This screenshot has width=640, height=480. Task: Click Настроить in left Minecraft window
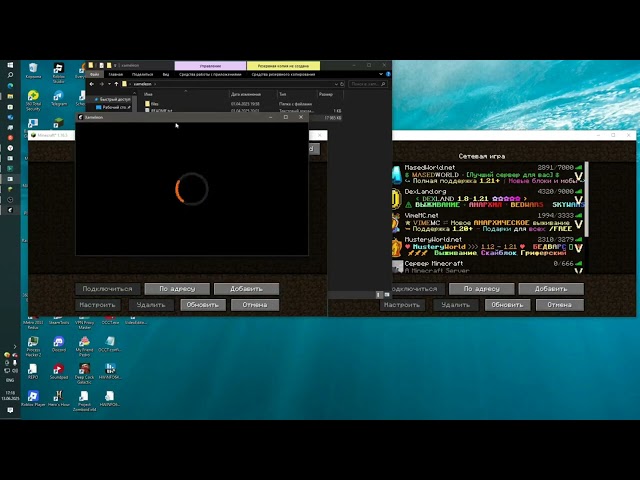pyautogui.click(x=98, y=304)
